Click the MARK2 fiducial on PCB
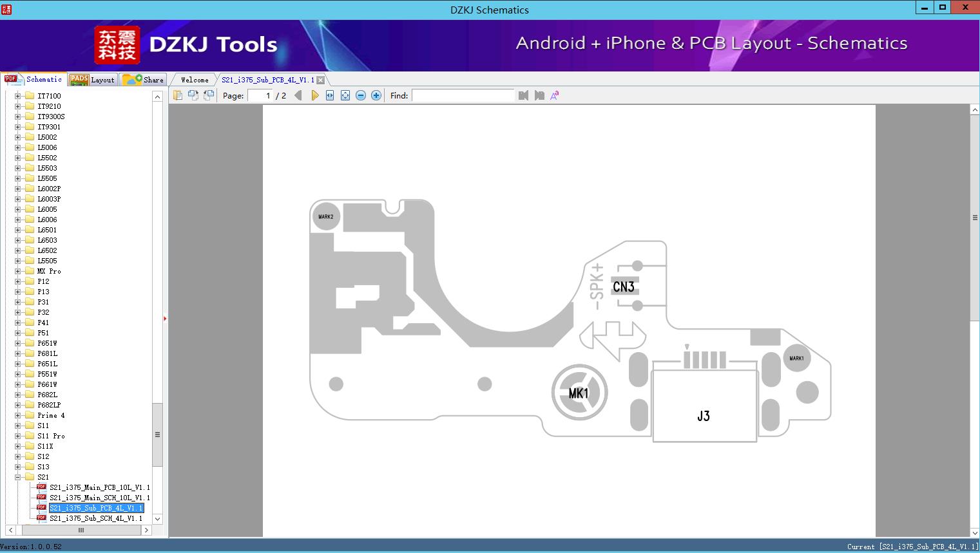The width and height of the screenshot is (980, 553). pyautogui.click(x=326, y=217)
